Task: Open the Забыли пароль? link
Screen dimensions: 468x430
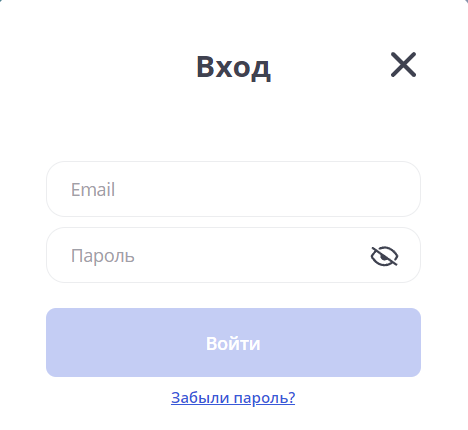Action: pyautogui.click(x=233, y=398)
